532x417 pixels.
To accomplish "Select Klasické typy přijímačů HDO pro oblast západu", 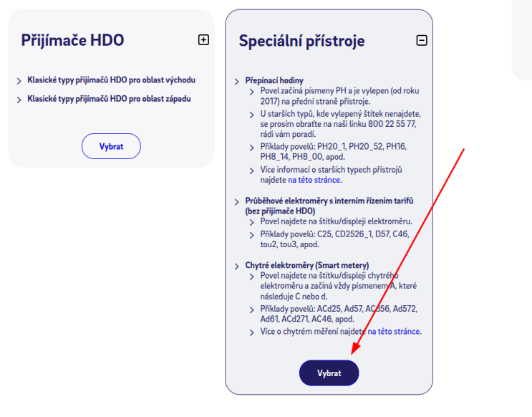I will tap(109, 99).
